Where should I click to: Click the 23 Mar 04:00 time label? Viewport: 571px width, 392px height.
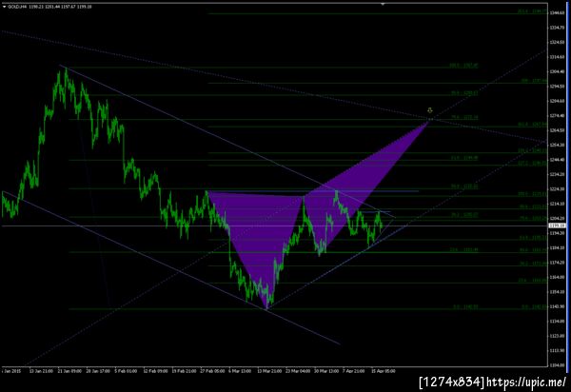click(x=298, y=371)
